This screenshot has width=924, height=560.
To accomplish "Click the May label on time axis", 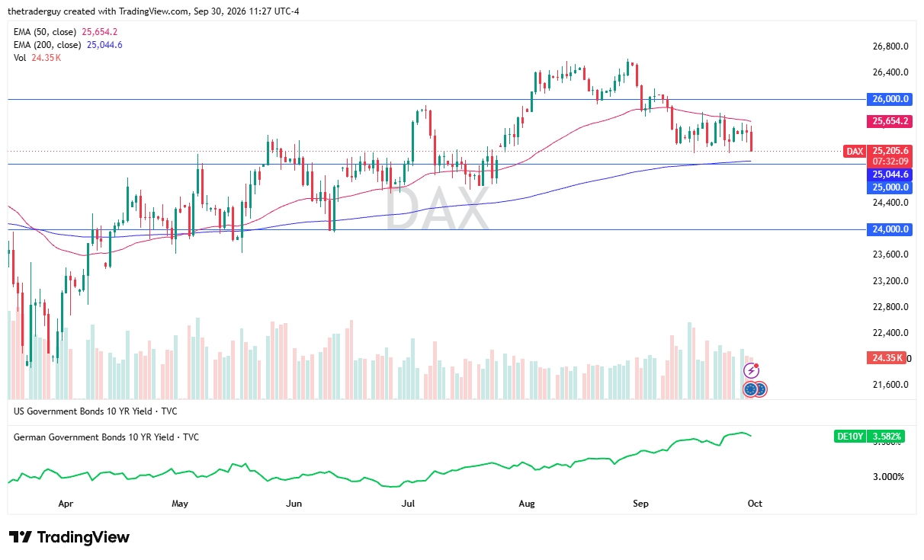I will pyautogui.click(x=180, y=504).
